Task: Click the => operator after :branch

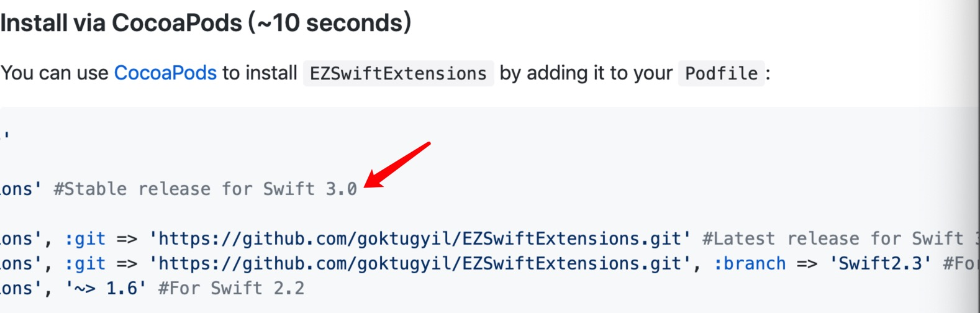Action: 807,263
